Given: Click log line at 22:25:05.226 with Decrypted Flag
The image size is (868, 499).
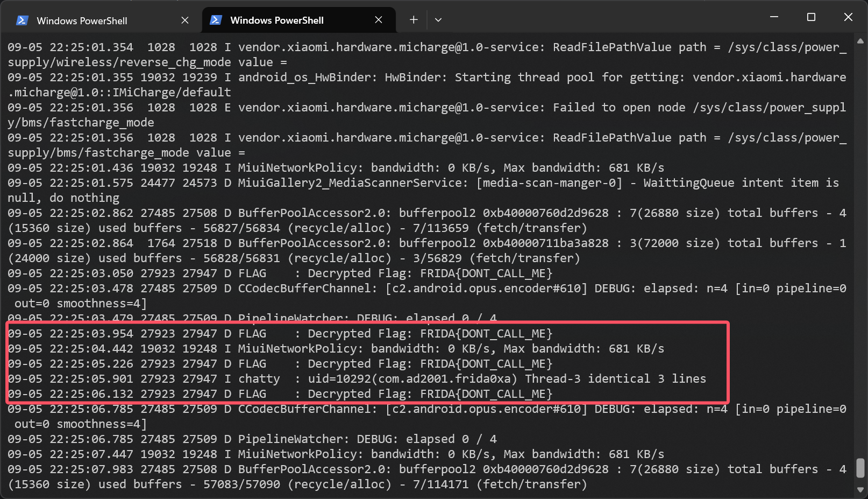Looking at the screenshot, I should coord(280,364).
